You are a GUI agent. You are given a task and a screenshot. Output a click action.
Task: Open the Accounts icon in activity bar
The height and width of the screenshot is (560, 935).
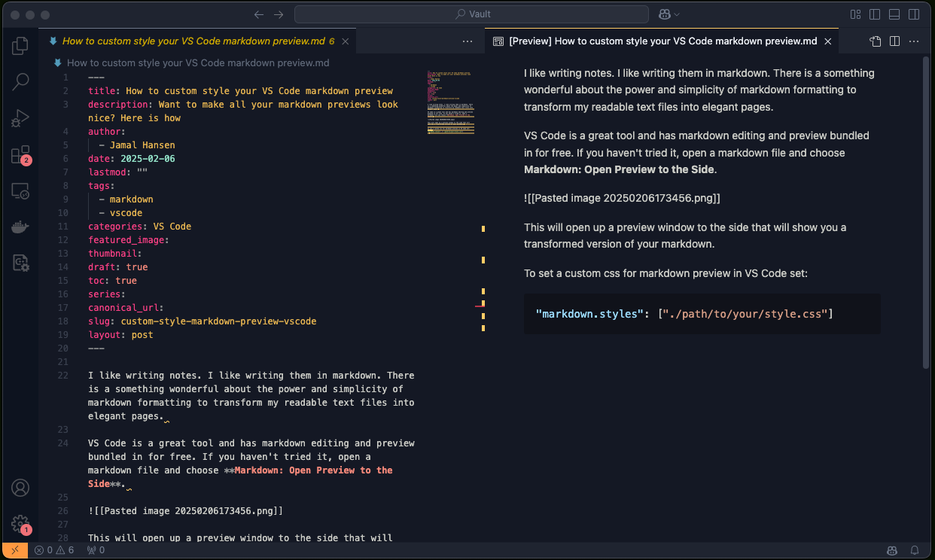[x=20, y=488]
